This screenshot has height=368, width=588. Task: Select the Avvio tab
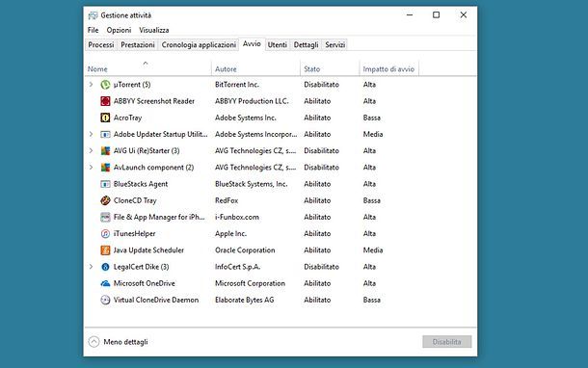[252, 44]
